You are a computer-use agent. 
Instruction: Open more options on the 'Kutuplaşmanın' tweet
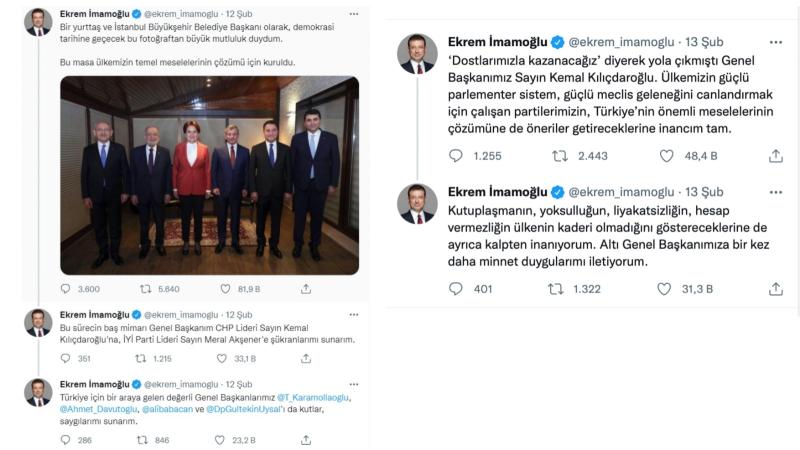pyautogui.click(x=776, y=192)
